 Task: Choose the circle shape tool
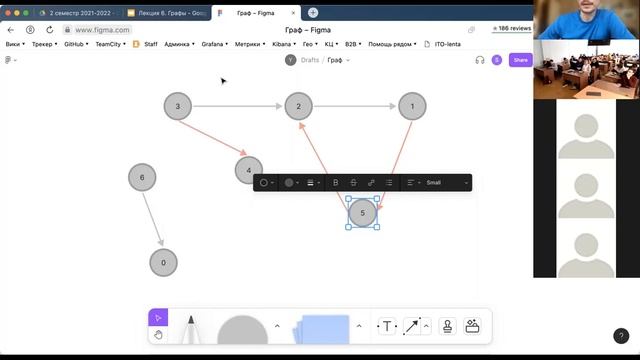[242, 330]
